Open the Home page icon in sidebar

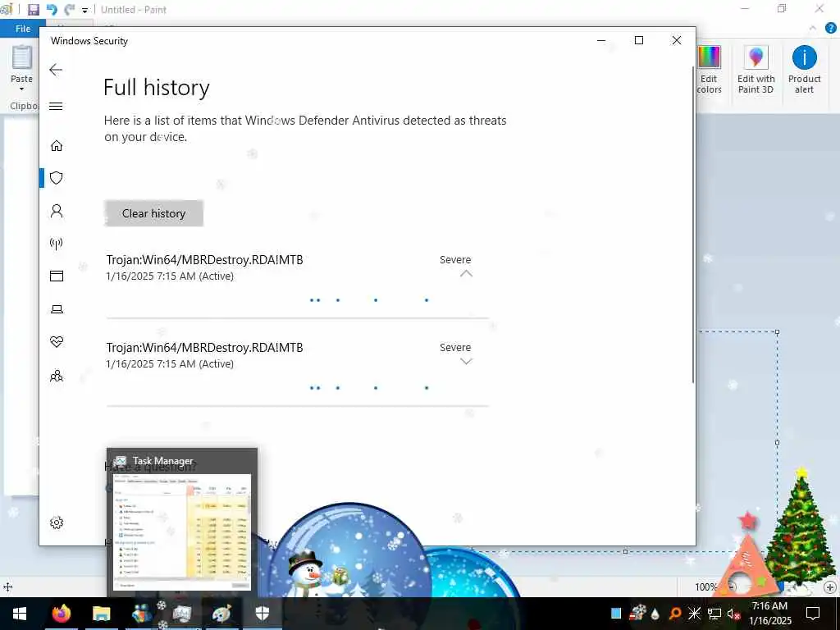pyautogui.click(x=57, y=146)
